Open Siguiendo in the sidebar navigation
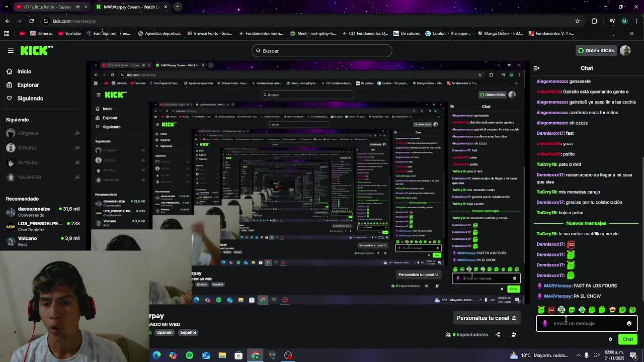Screen dimensions: 644x362 tap(25, 98)
